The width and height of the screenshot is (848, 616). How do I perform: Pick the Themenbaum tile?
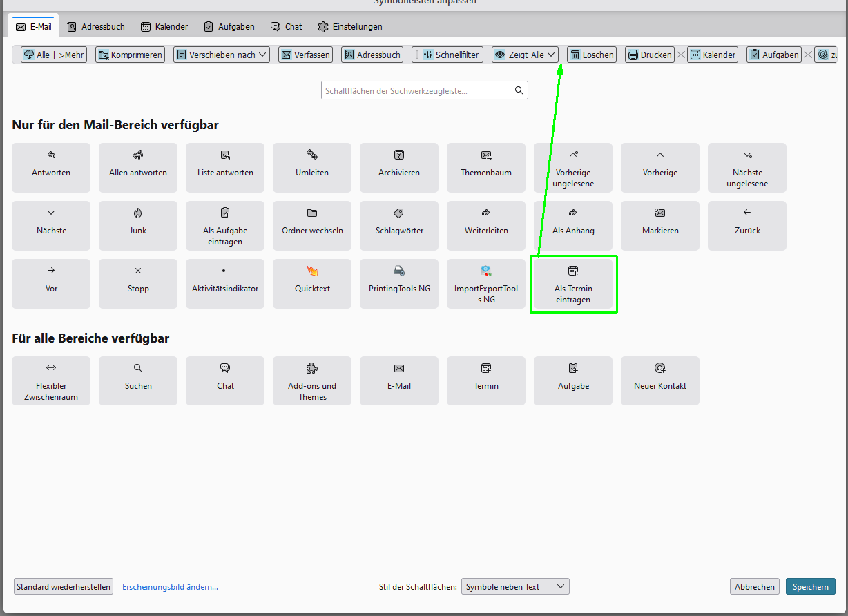coord(486,168)
